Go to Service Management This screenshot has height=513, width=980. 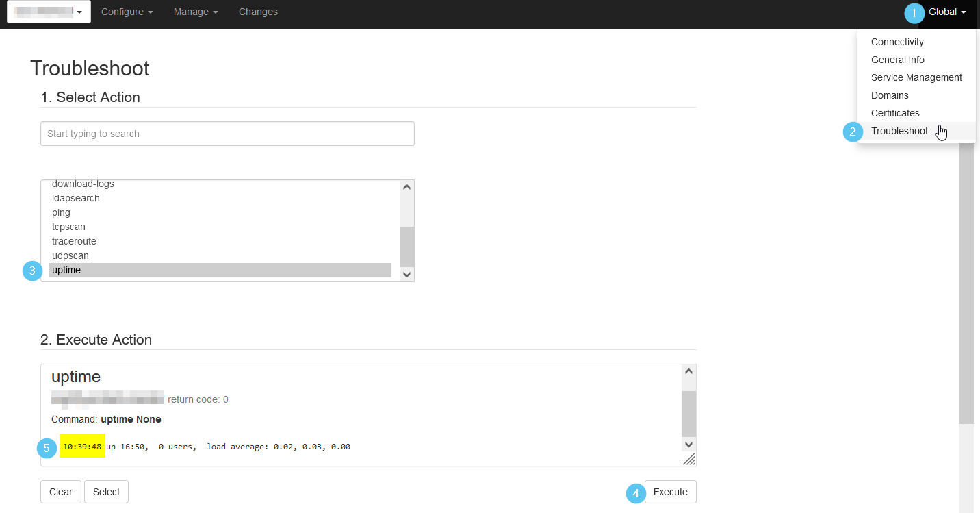coord(916,77)
